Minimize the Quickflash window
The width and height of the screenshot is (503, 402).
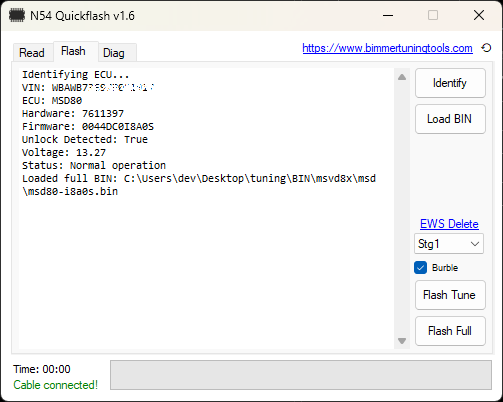point(388,15)
